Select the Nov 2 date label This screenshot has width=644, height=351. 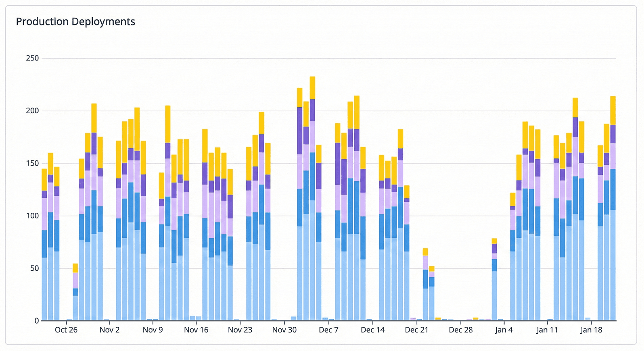[110, 330]
